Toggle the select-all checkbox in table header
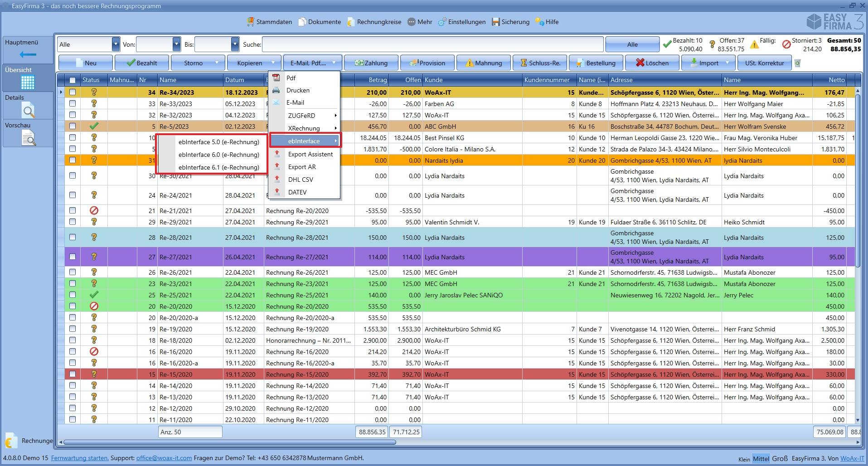868x466 pixels. 73,80
